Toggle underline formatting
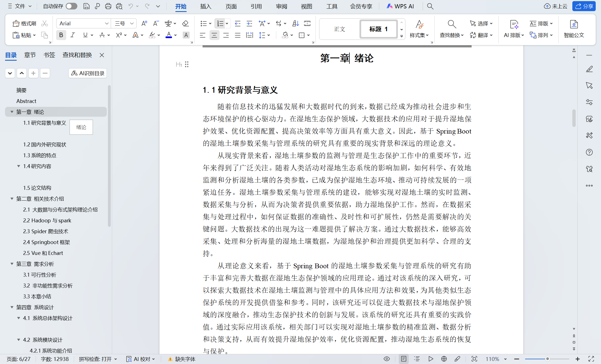This screenshot has width=601, height=364. click(85, 35)
